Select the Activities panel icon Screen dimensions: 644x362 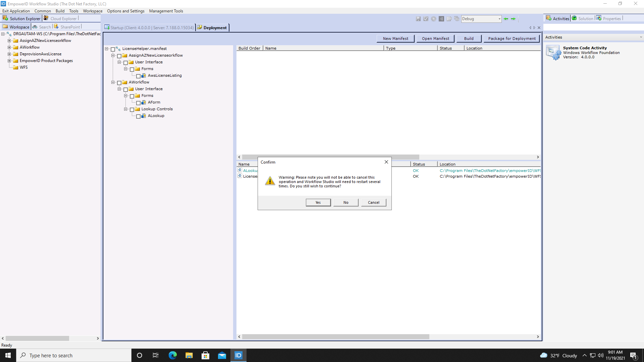[x=549, y=18]
